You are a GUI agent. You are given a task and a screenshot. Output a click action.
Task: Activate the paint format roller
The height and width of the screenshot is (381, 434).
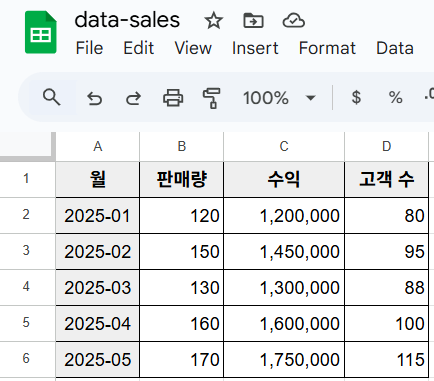(x=211, y=98)
